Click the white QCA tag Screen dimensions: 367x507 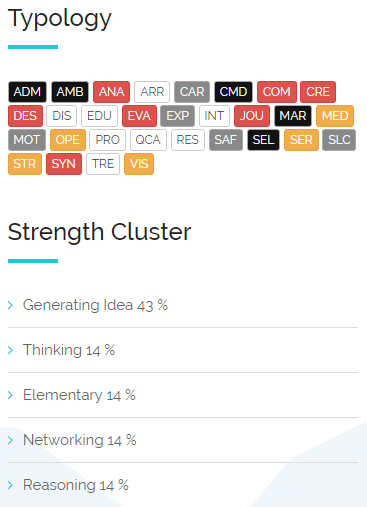[x=148, y=140]
